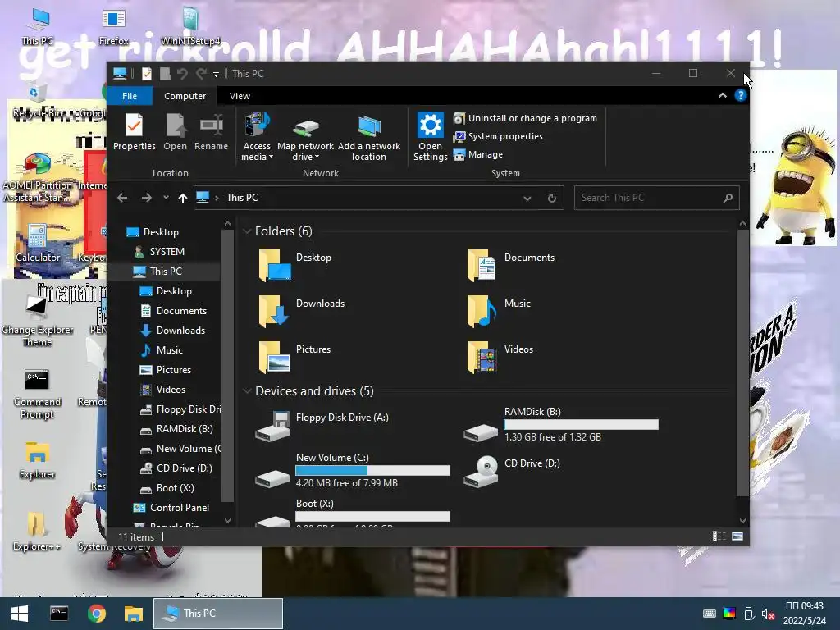
Task: Switch to details view in status bar
Action: click(x=719, y=536)
